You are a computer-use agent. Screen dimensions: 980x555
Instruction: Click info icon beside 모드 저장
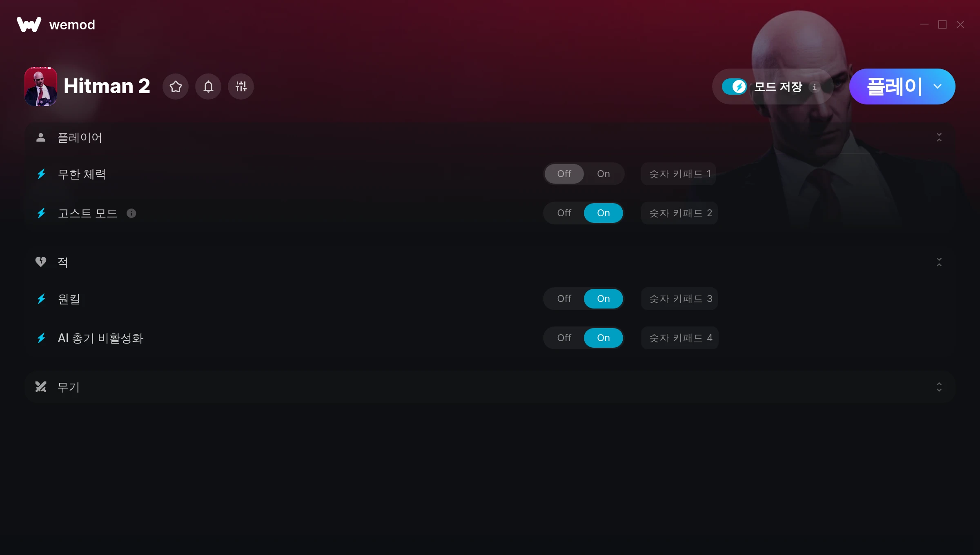[815, 87]
